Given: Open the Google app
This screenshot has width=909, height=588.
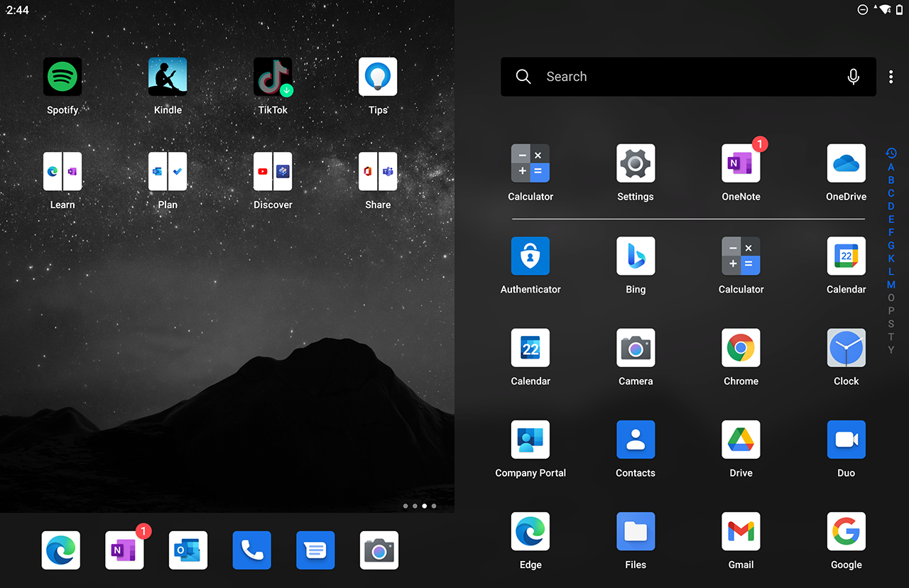Looking at the screenshot, I should [x=847, y=531].
